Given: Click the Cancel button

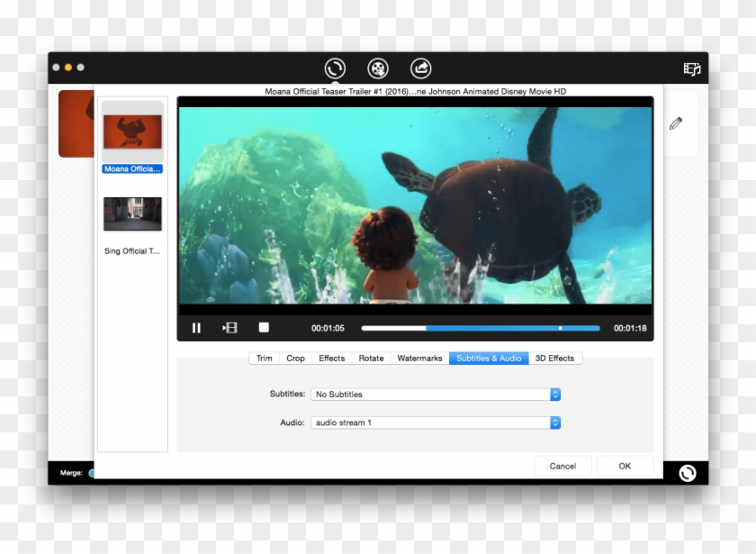Looking at the screenshot, I should (x=562, y=467).
